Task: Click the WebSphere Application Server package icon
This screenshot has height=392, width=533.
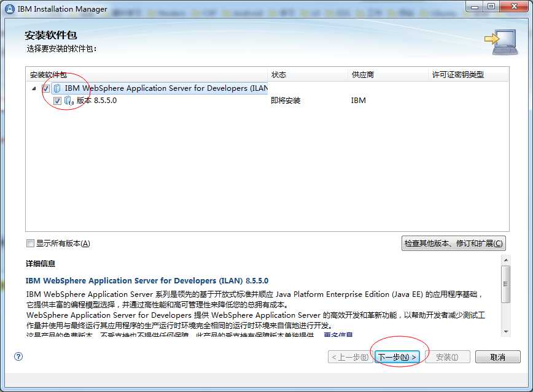Action: tap(57, 88)
